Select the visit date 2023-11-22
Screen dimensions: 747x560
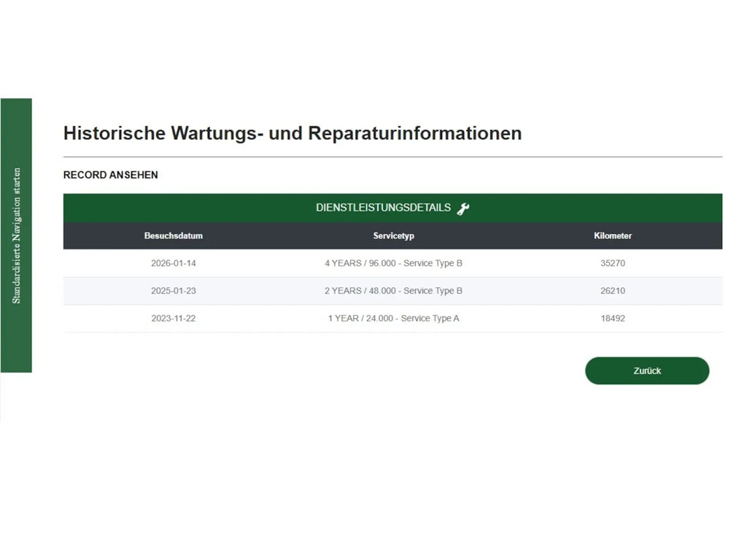173,319
